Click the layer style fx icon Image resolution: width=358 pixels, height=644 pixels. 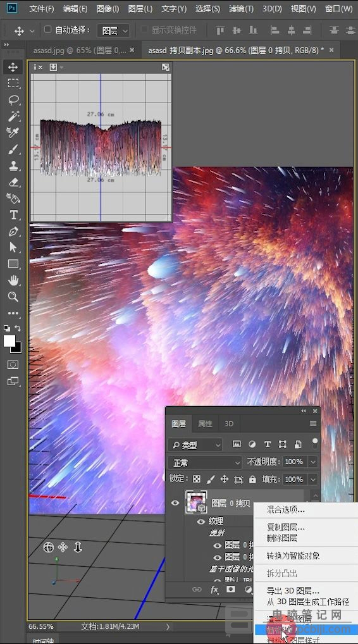point(214,590)
